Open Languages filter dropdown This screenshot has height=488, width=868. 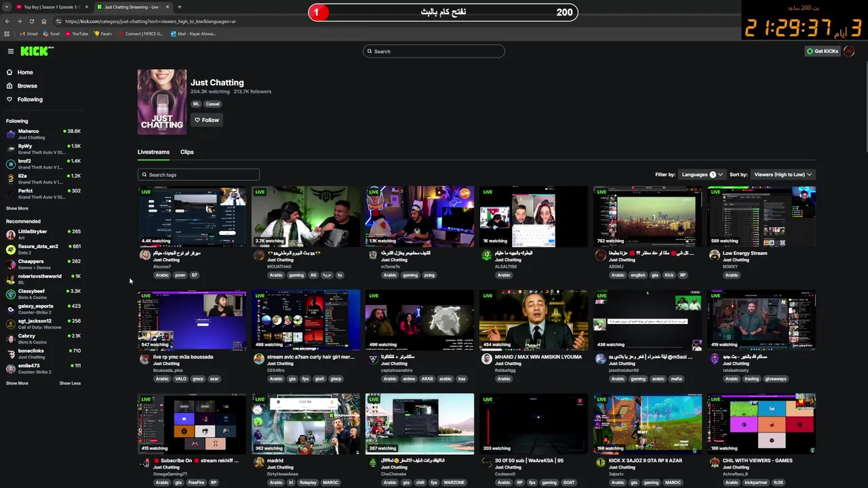click(702, 175)
